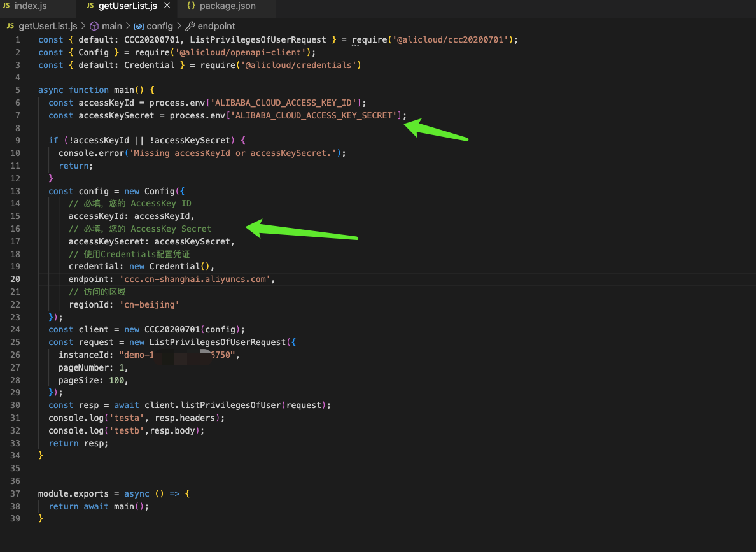Click the pageSize value 100
This screenshot has width=756, height=552.
[x=116, y=380]
